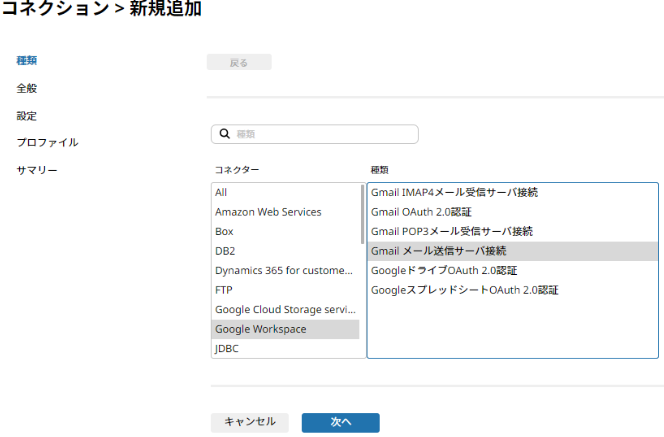Select Gmail POP3メール受信サーバ接続 type
Screen dimensions: 664x437
512,231
